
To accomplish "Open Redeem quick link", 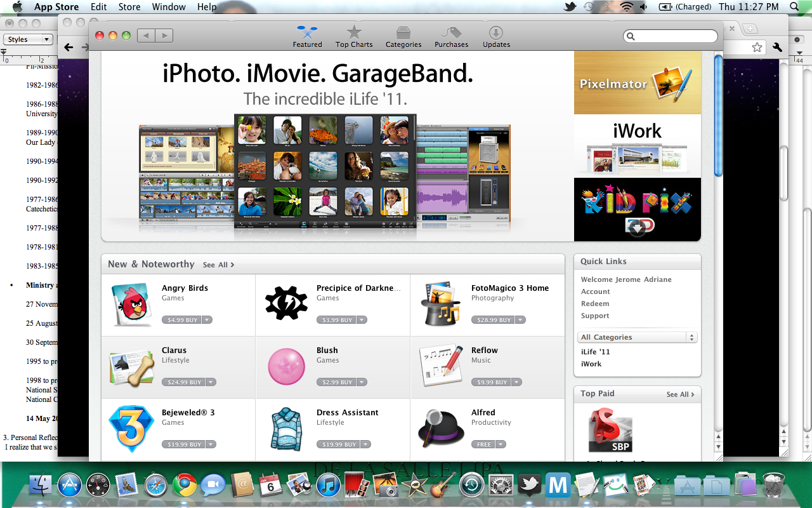I will 595,304.
